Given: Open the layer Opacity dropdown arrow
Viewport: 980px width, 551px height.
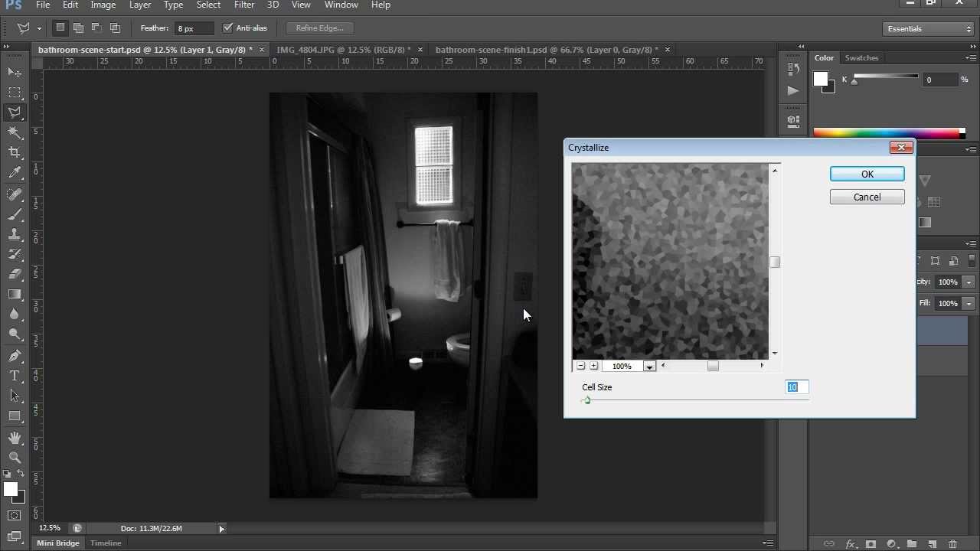Looking at the screenshot, I should point(969,282).
